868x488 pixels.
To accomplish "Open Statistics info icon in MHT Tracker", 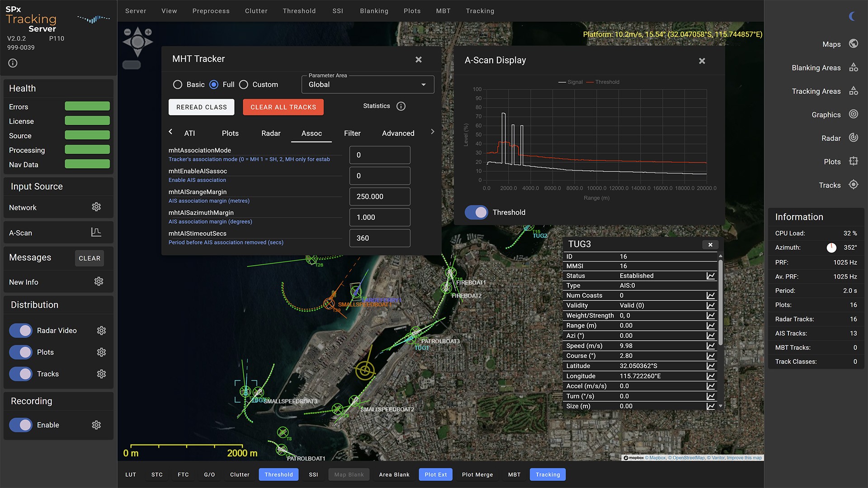I will point(401,106).
